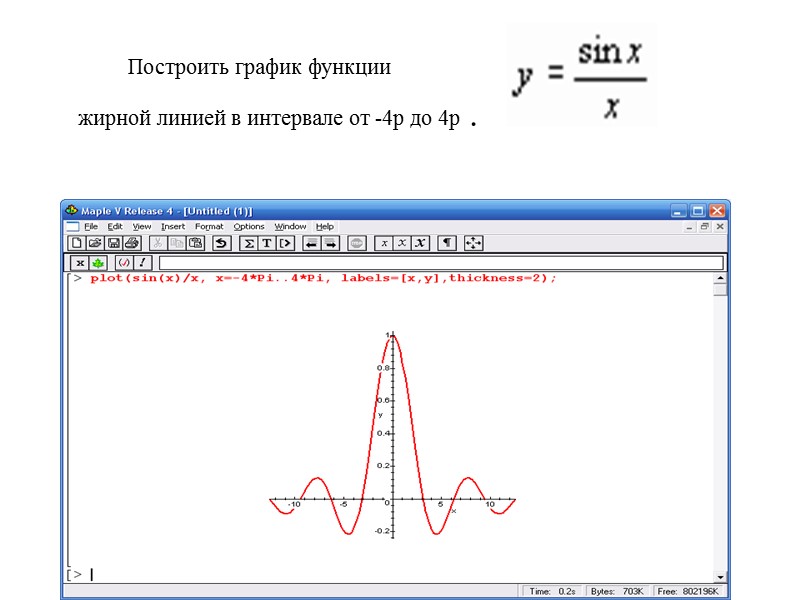Click the vertical scrollbar up arrow
The width and height of the screenshot is (800, 600).
click(x=720, y=278)
